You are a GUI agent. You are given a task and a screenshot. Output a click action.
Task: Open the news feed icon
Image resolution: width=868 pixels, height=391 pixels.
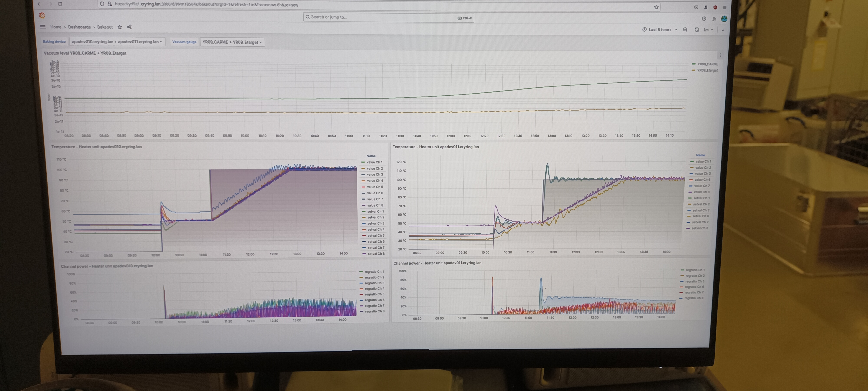(x=714, y=19)
